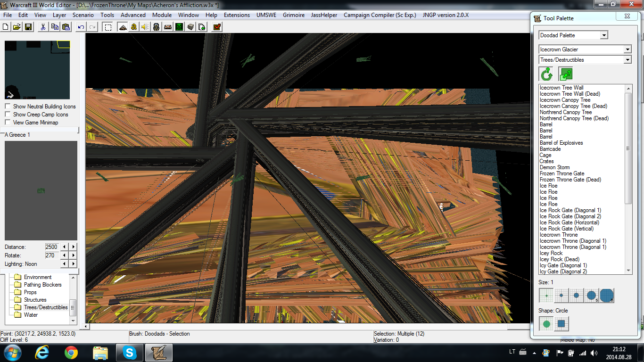Toggle View Game Minimap checkbox
Screen dimensions: 644x362
click(8, 123)
